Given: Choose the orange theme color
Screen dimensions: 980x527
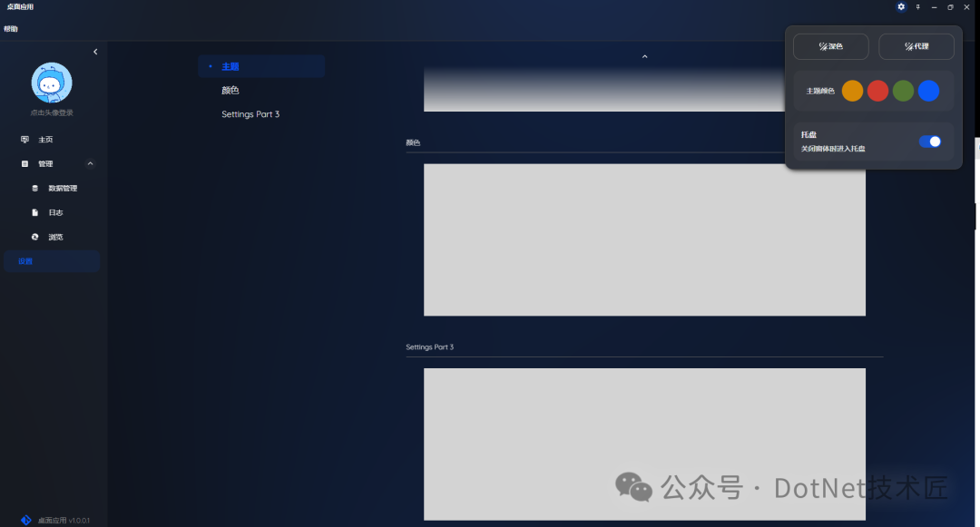Looking at the screenshot, I should click(852, 91).
